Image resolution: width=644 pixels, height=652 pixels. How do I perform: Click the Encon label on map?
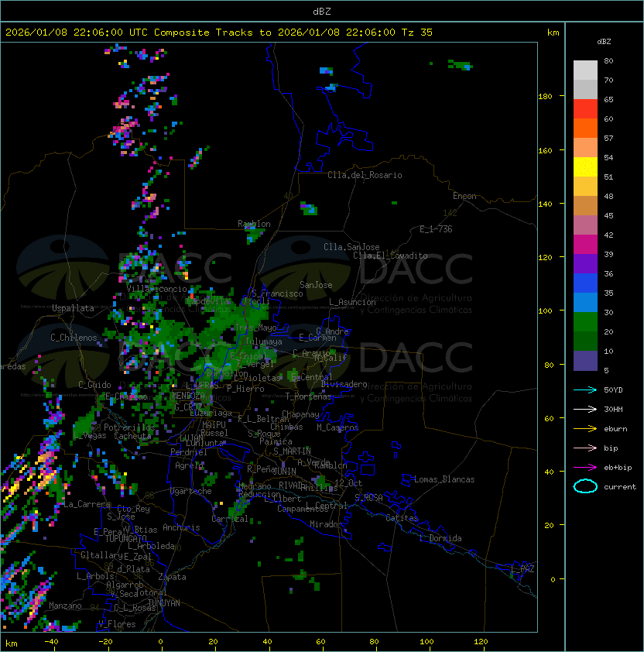pos(464,196)
